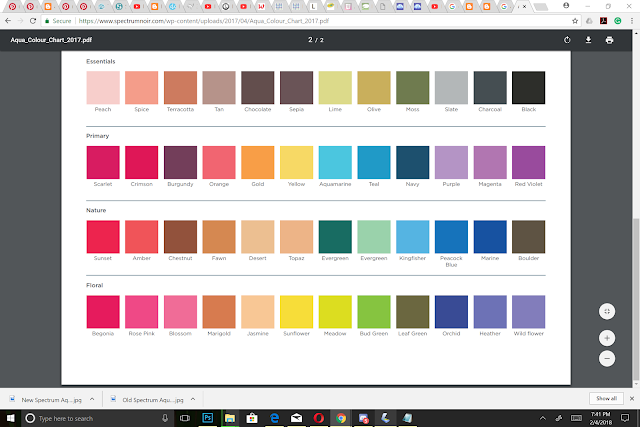Open options for New Spectrum Aq download
Image resolution: width=640 pixels, height=427 pixels.
pos(92,400)
